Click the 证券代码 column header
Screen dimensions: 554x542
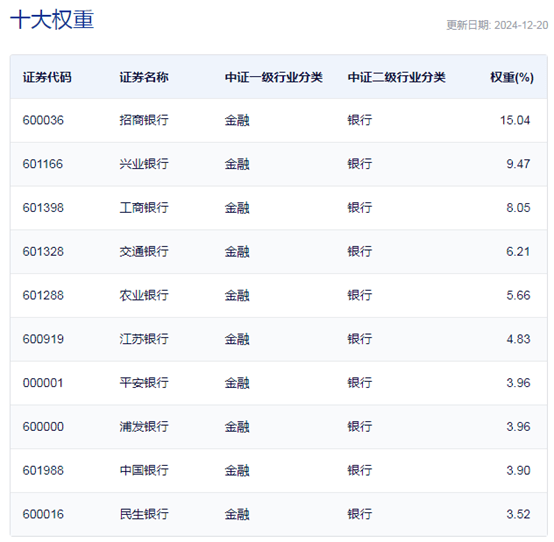[47, 77]
